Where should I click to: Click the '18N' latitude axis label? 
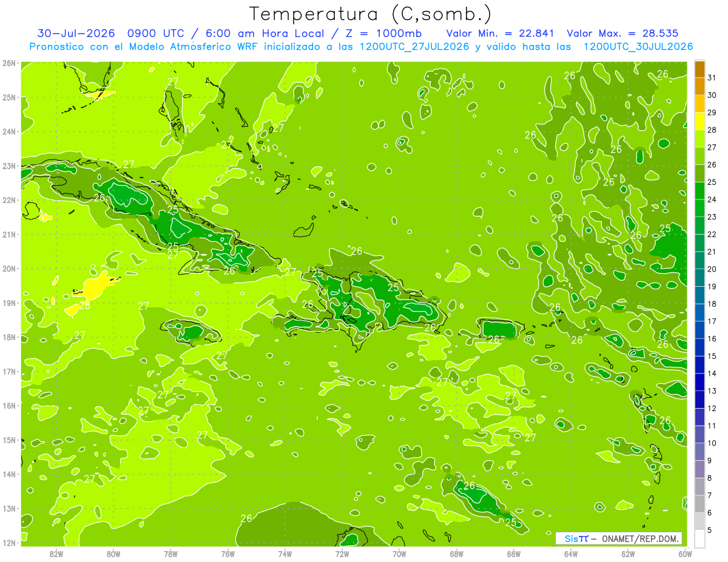tap(8, 337)
